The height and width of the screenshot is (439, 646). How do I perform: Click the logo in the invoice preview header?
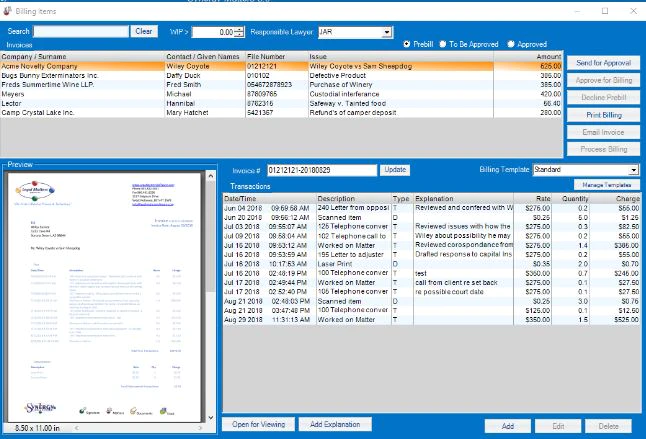(x=35, y=190)
